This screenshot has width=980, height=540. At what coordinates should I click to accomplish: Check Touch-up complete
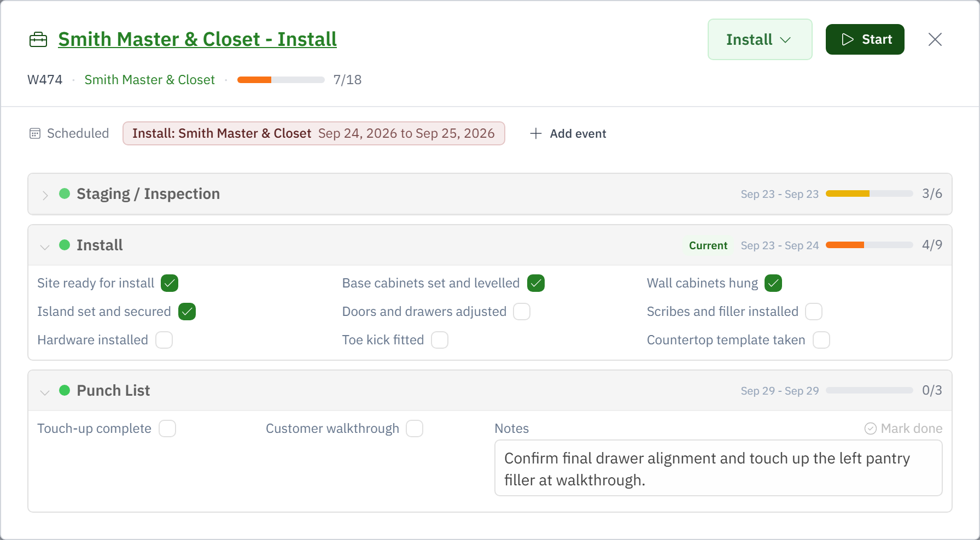167,429
